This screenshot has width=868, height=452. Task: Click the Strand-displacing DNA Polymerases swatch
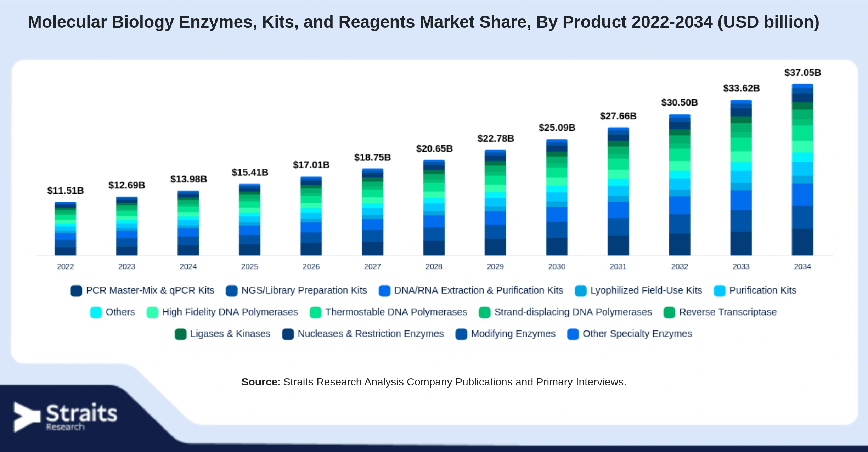(484, 312)
